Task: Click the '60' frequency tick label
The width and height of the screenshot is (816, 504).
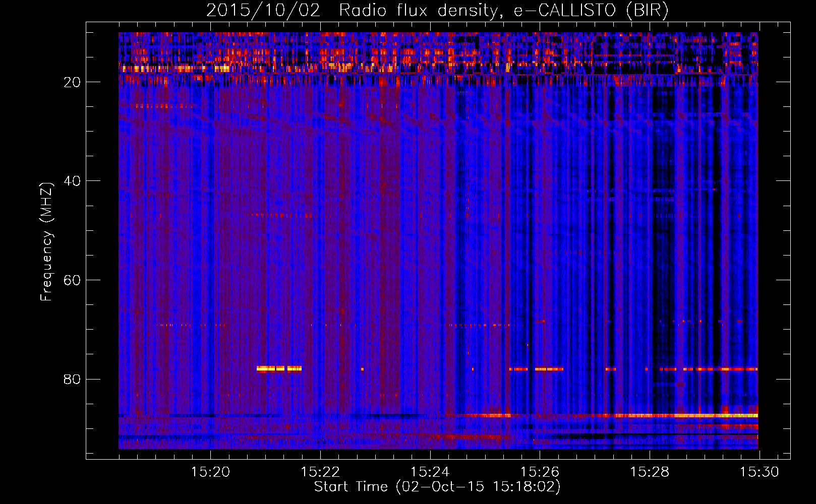Action: pos(73,280)
